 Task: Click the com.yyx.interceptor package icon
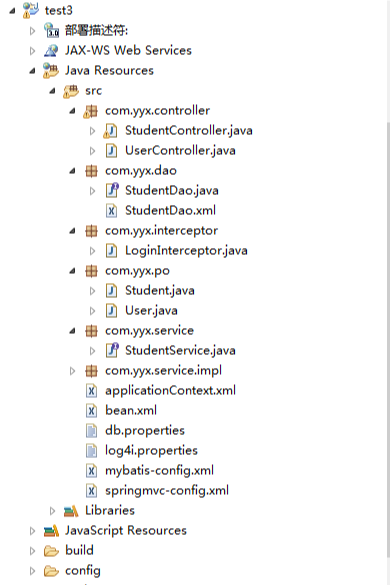pos(91,231)
